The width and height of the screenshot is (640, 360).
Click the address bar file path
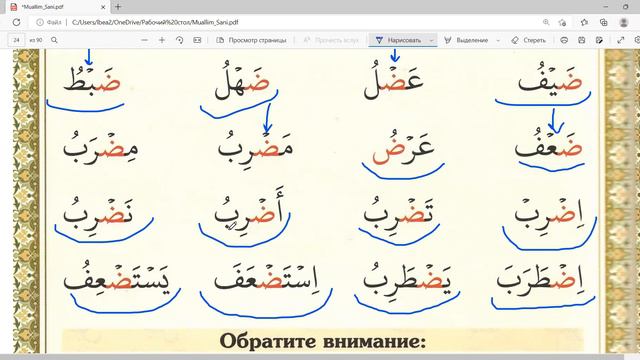click(x=155, y=22)
